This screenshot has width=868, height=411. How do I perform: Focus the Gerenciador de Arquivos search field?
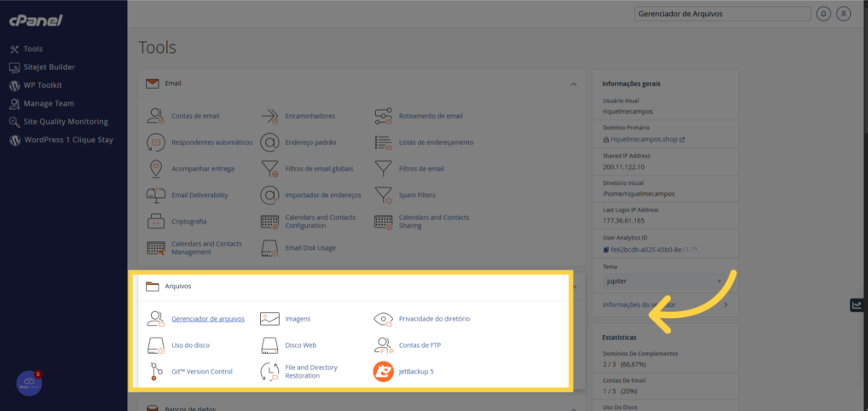(723, 14)
